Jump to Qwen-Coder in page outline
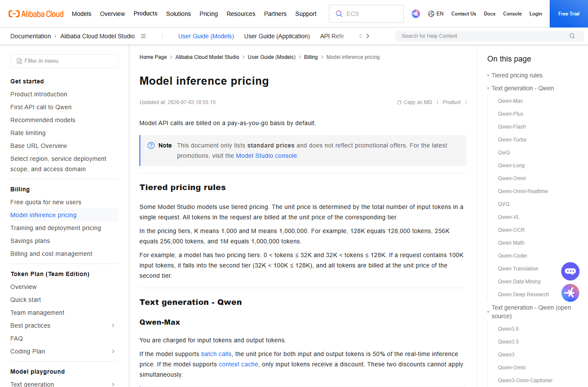The width and height of the screenshot is (588, 387). pyautogui.click(x=513, y=256)
